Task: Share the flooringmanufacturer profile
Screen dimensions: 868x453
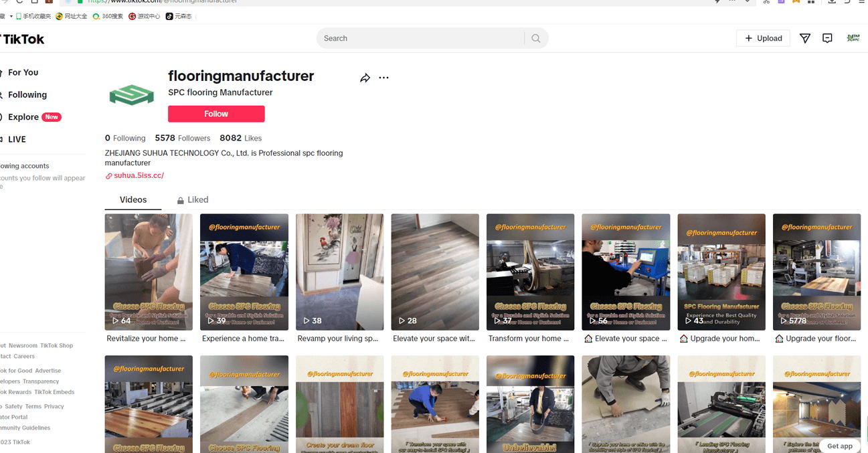Action: pos(365,78)
